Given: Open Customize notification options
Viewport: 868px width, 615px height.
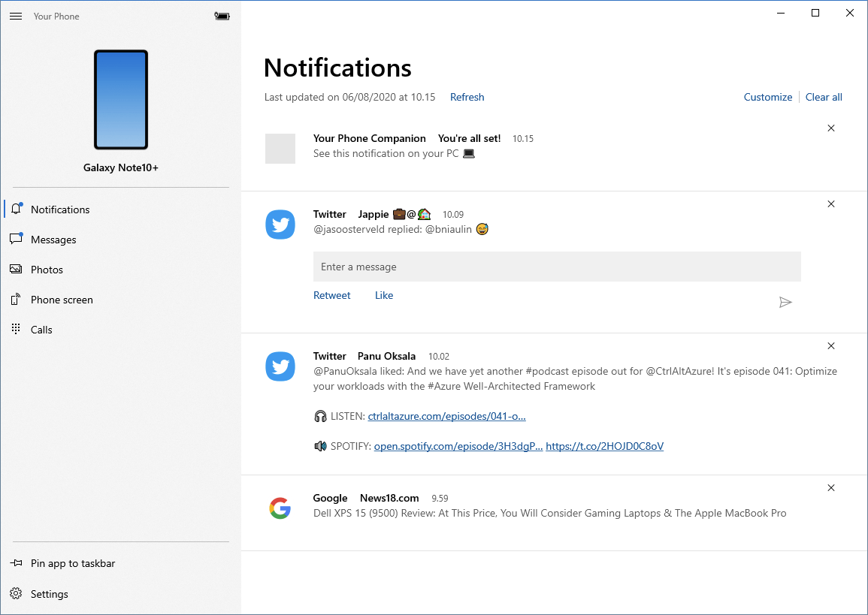Looking at the screenshot, I should click(x=768, y=98).
